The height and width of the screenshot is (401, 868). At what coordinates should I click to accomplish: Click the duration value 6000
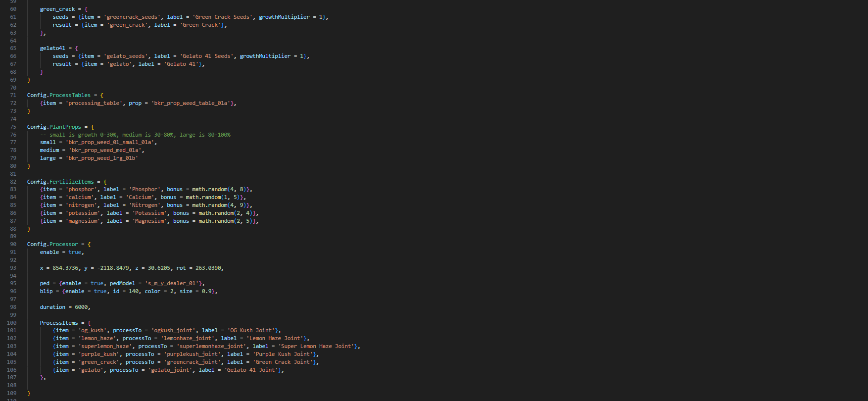81,307
